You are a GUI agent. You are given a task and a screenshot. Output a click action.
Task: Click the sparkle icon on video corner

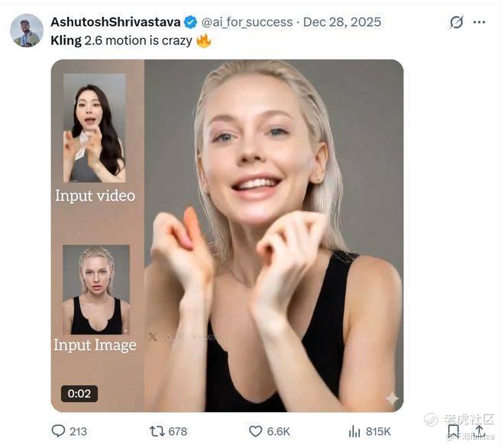coord(392,398)
